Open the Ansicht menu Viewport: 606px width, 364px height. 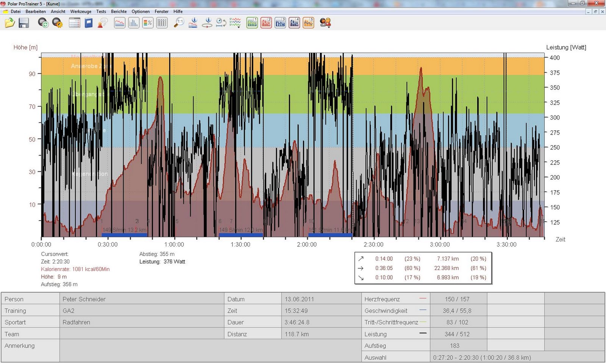[x=58, y=12]
